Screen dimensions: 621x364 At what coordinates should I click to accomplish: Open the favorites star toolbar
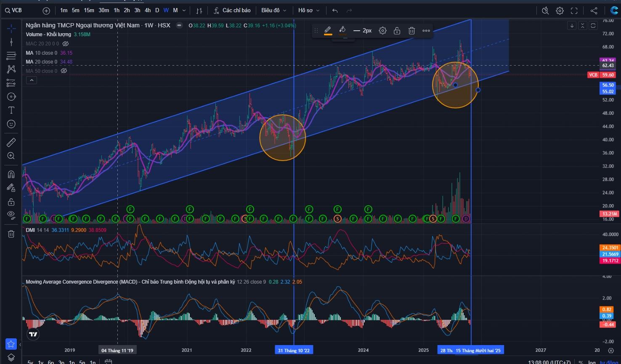(11, 344)
